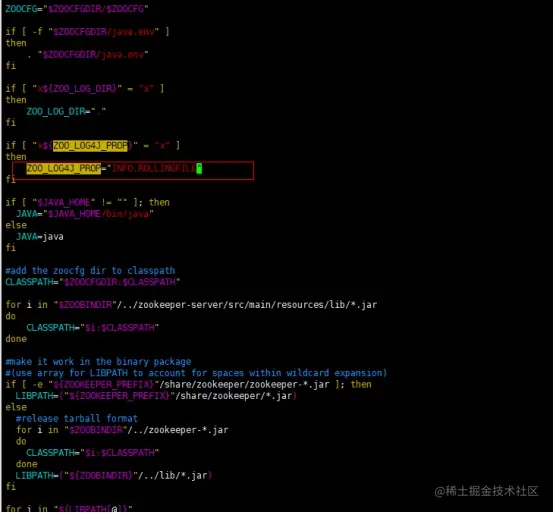Image resolution: width=554 pixels, height=513 pixels.
Task: Click the comment '#add the zoocfg dir to classpath'
Action: pyautogui.click(x=90, y=271)
